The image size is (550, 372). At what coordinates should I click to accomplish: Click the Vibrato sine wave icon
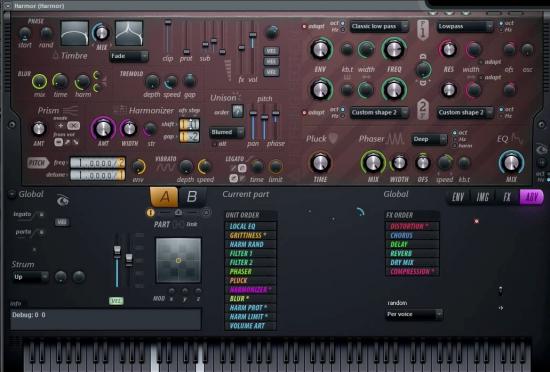click(x=165, y=168)
